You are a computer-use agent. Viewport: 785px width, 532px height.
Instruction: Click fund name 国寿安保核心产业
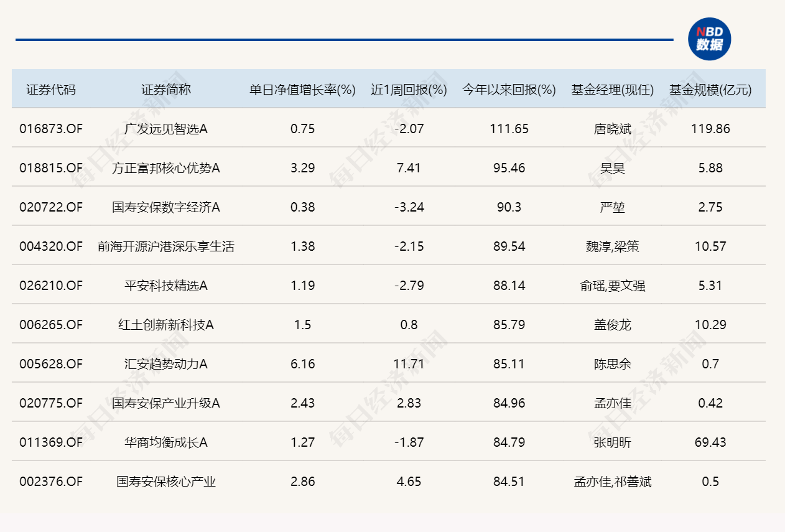[166, 482]
